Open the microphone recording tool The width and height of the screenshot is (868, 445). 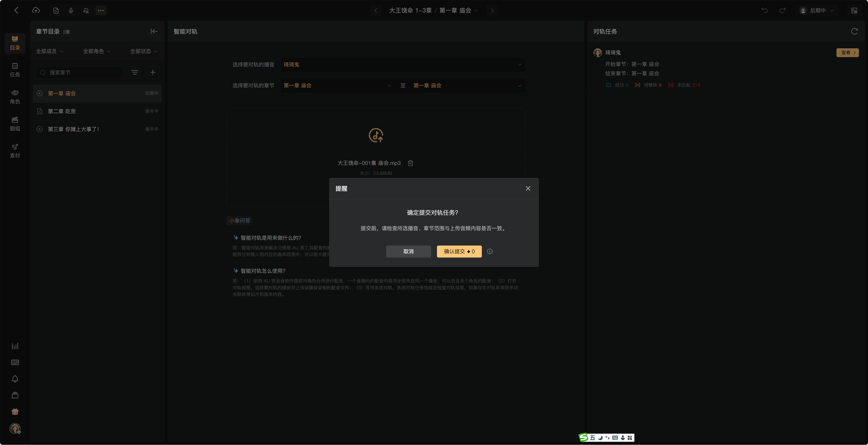point(71,10)
